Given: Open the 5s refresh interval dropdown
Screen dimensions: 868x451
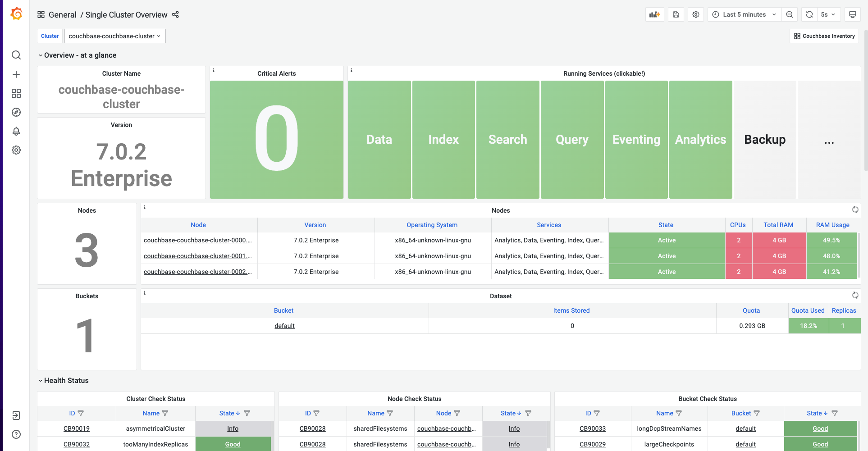Looking at the screenshot, I should pos(828,14).
